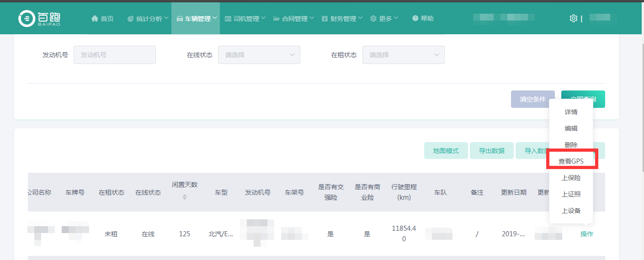
Task: Expand the 在租状态 dropdown
Action: pos(404,55)
